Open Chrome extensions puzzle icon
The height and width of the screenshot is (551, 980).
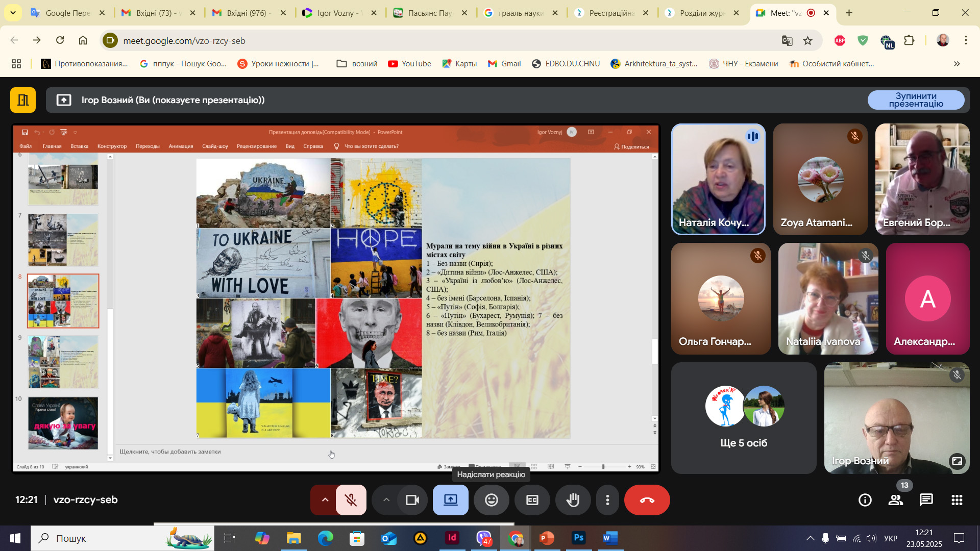(909, 40)
